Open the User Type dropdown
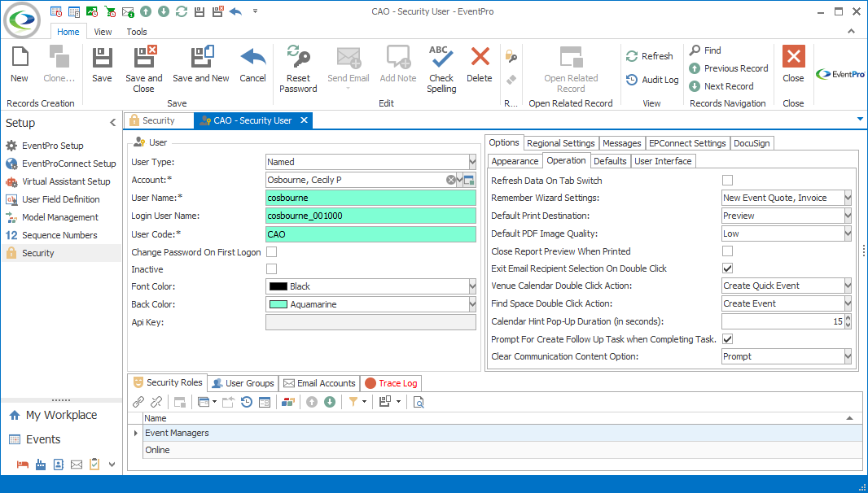 click(x=472, y=162)
